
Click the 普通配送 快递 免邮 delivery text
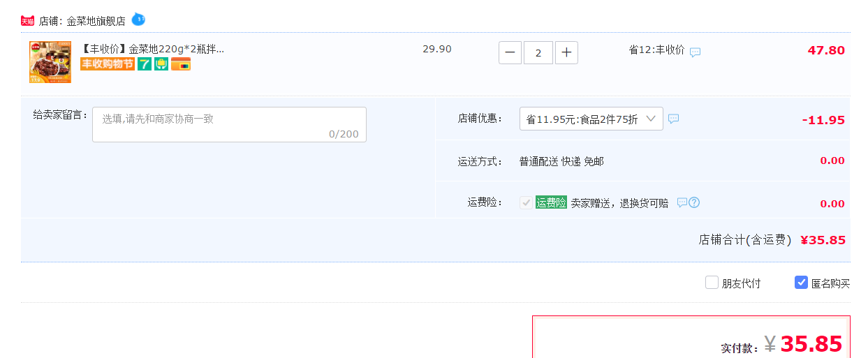pyautogui.click(x=561, y=161)
